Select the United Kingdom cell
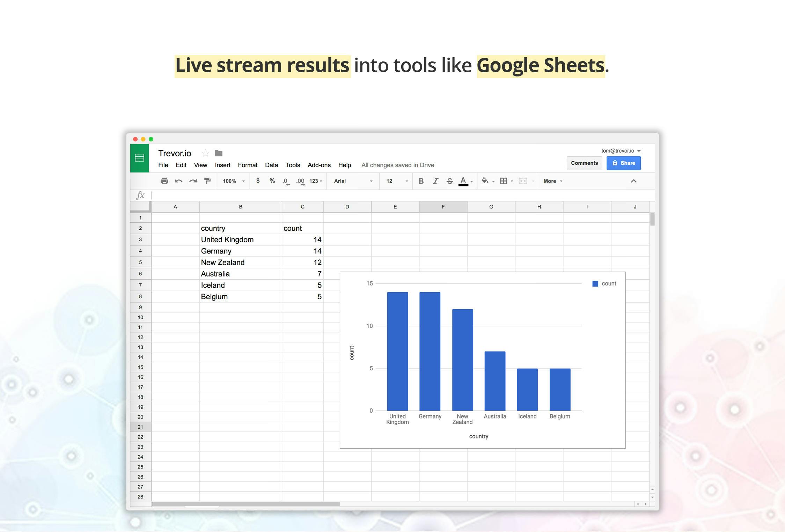Image resolution: width=785 pixels, height=532 pixels. tap(241, 239)
